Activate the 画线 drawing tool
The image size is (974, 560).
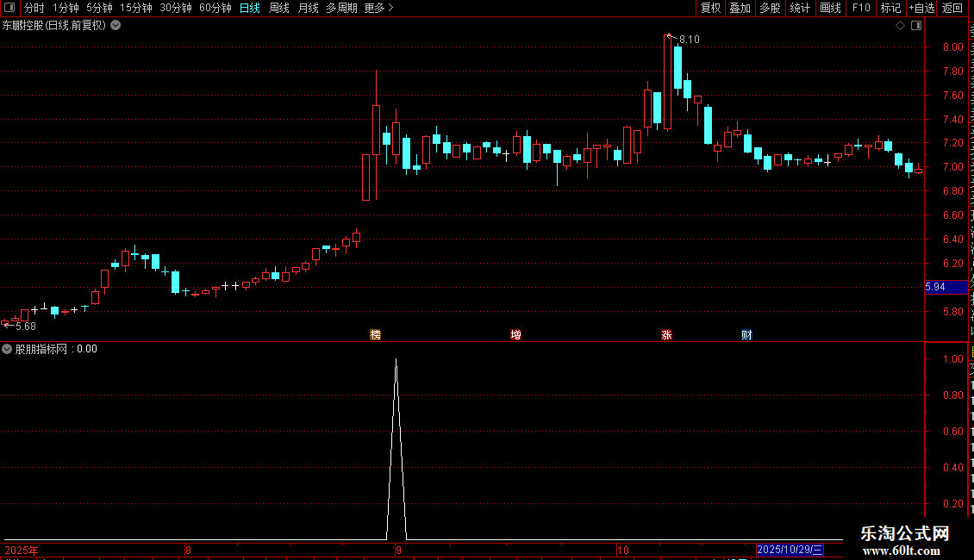(830, 8)
